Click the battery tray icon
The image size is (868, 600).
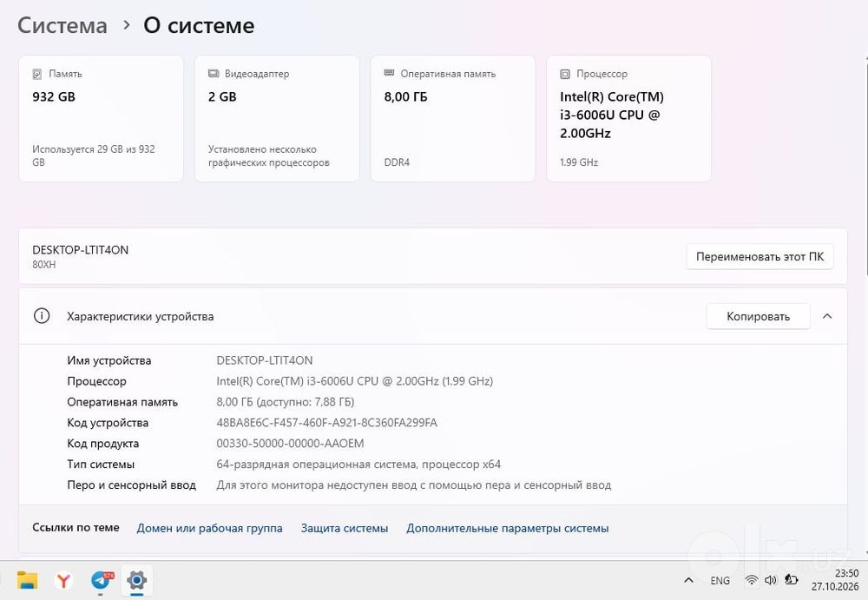click(x=792, y=580)
